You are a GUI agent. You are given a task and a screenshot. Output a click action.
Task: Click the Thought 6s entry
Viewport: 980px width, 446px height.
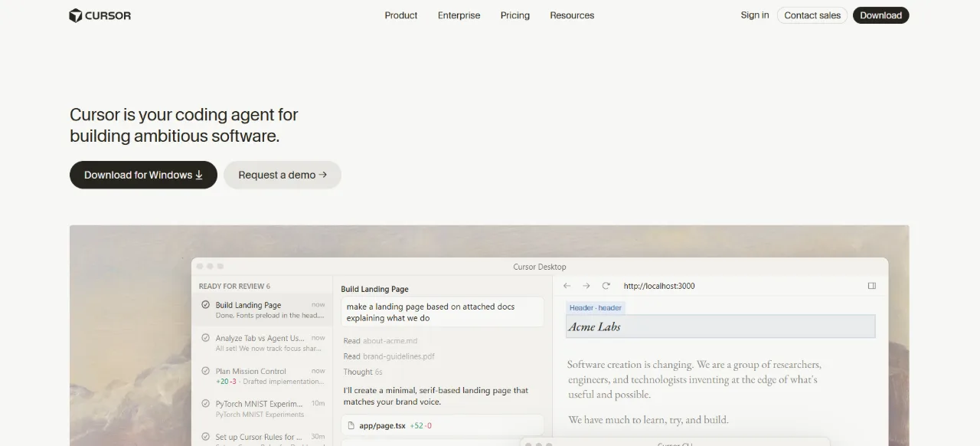coord(363,372)
